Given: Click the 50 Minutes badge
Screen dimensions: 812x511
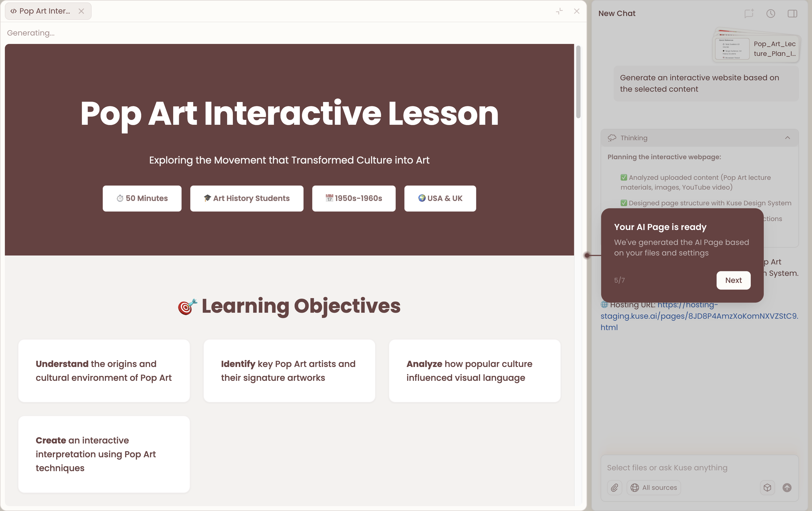Looking at the screenshot, I should (x=142, y=199).
